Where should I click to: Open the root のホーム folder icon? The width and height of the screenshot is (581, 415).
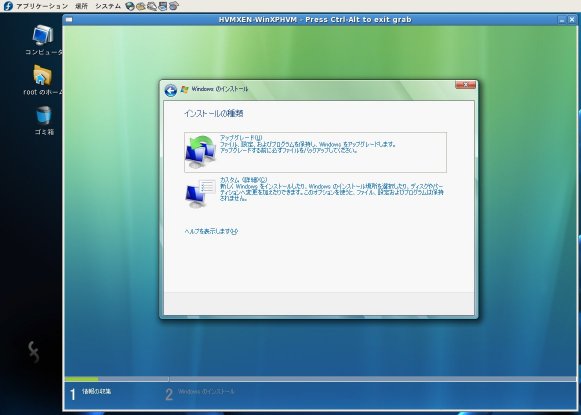(43, 80)
